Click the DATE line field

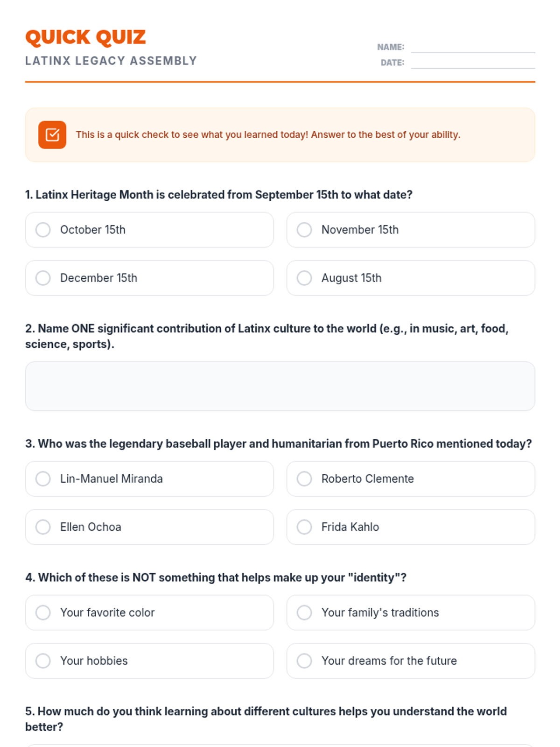(x=472, y=63)
